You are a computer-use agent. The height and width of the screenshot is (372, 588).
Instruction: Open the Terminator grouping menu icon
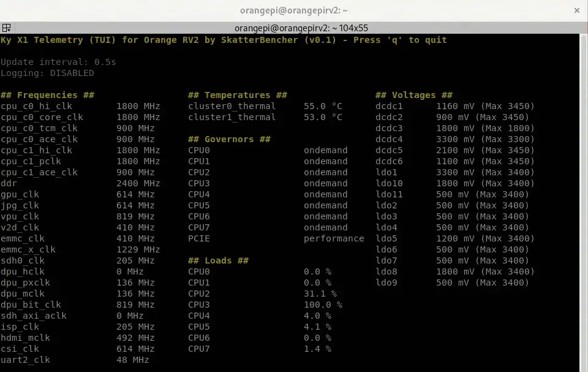6,28
